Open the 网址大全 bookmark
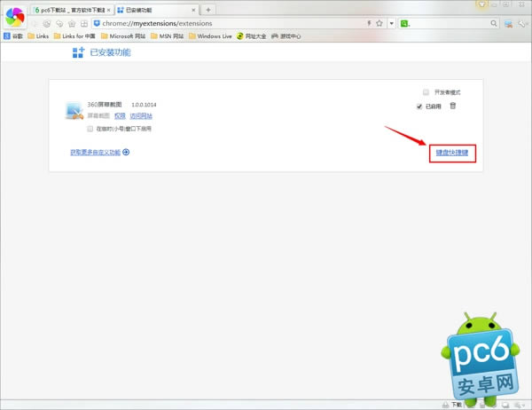The image size is (532, 410). pyautogui.click(x=253, y=36)
